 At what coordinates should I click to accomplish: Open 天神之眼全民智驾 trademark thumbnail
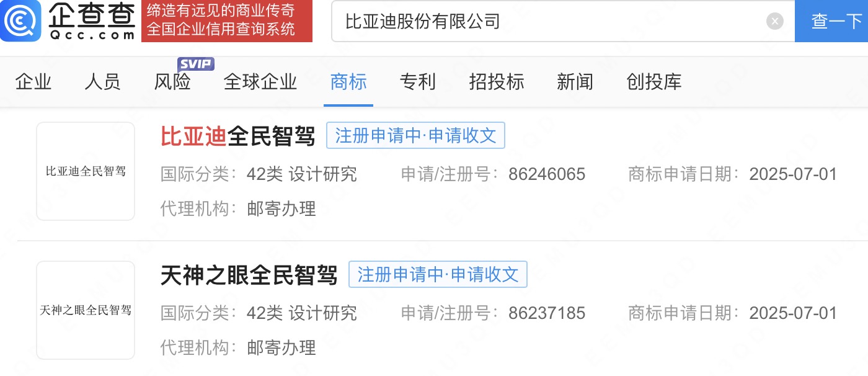click(x=86, y=310)
